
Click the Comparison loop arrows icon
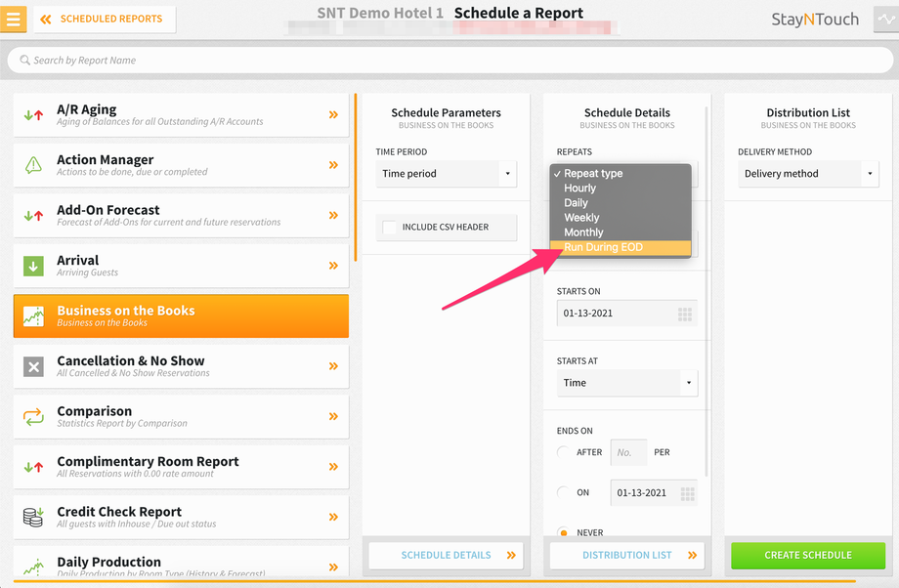(x=34, y=417)
